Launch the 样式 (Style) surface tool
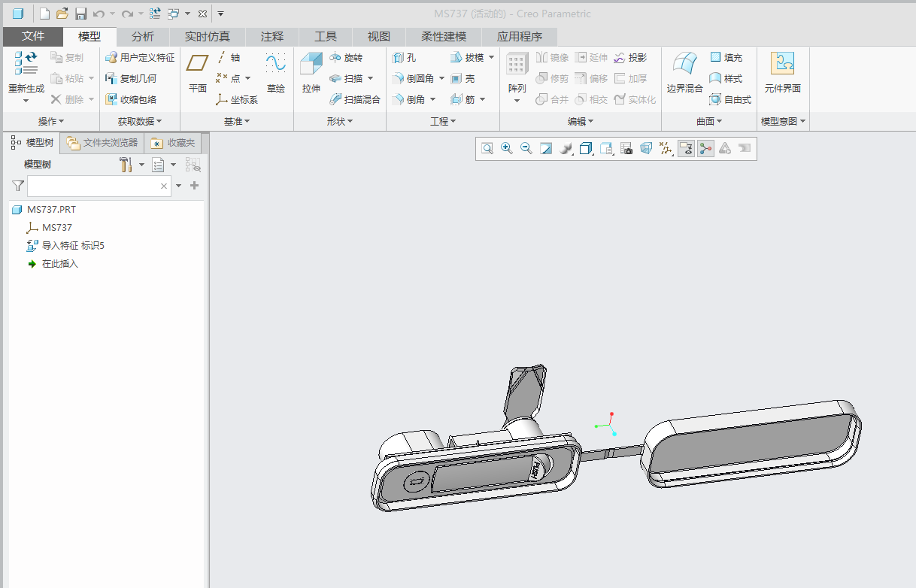Viewport: 916px width, 588px height. coord(726,78)
